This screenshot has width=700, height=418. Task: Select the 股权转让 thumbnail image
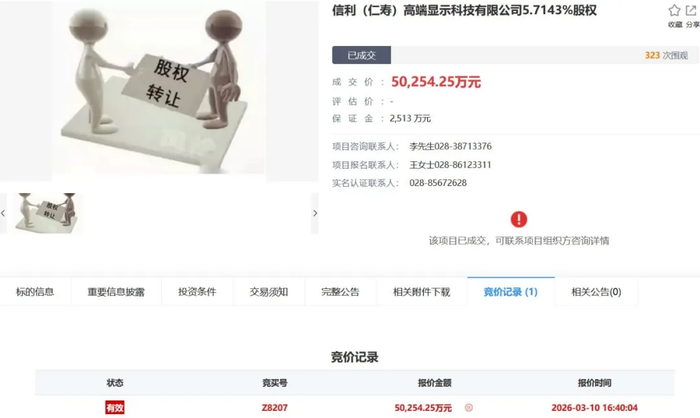[46, 213]
